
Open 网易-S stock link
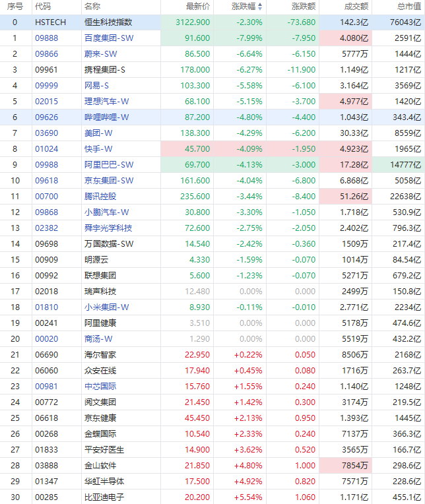click(96, 86)
